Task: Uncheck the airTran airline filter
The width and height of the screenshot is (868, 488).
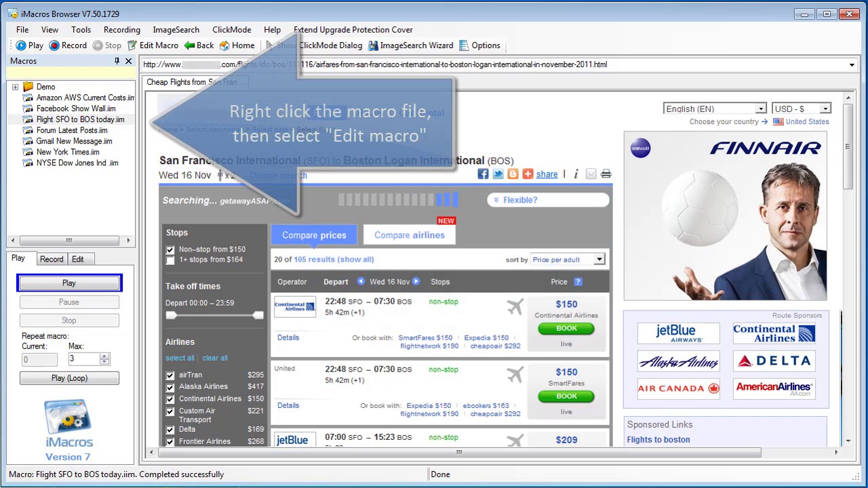Action: (170, 375)
